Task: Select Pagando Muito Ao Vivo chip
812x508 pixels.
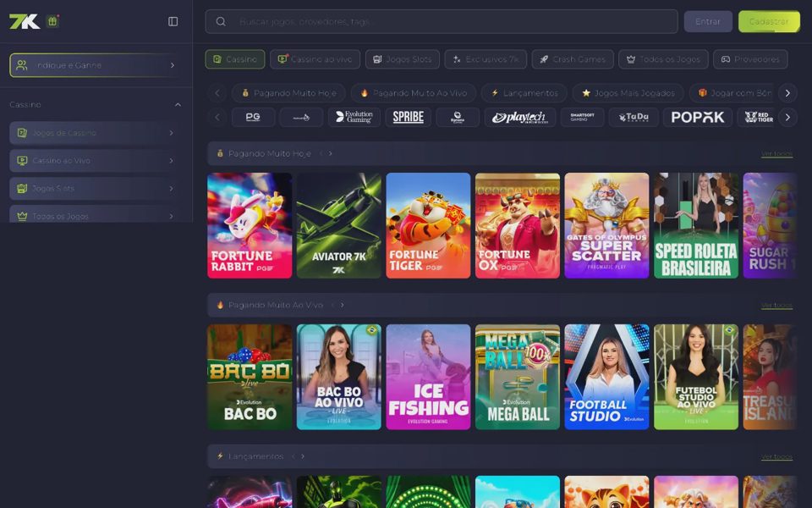Action: 414,93
